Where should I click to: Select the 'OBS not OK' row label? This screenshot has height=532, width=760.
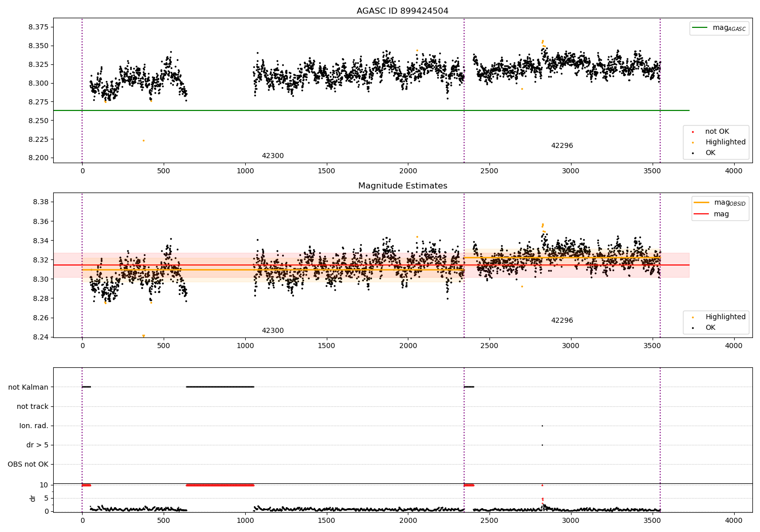tap(28, 465)
